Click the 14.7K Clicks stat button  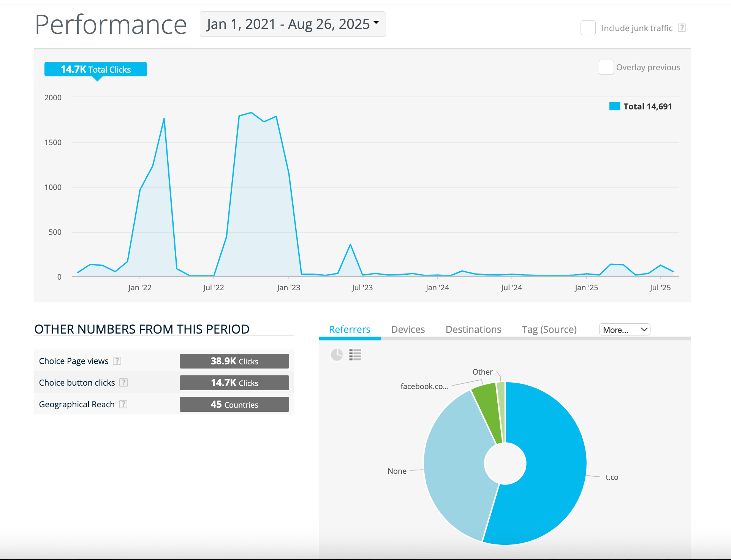pyautogui.click(x=234, y=383)
